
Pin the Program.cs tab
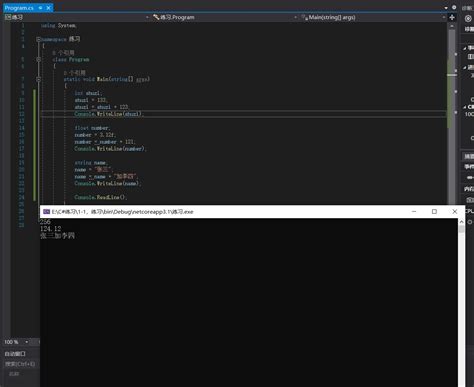[x=40, y=8]
